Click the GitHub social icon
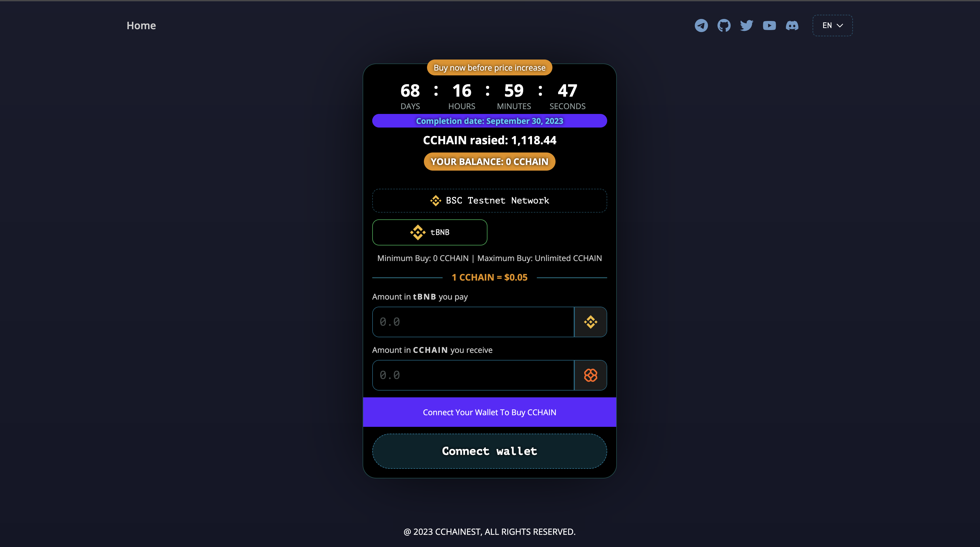Viewport: 980px width, 547px height. coord(724,26)
